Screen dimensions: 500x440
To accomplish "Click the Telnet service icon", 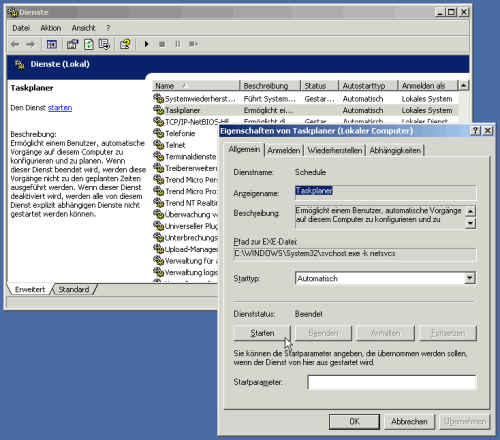I will [x=158, y=145].
